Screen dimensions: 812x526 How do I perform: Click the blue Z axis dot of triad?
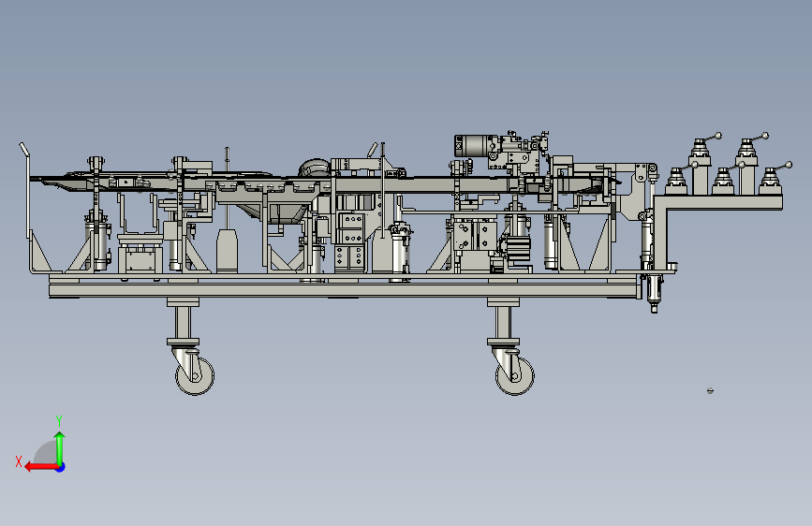point(61,467)
